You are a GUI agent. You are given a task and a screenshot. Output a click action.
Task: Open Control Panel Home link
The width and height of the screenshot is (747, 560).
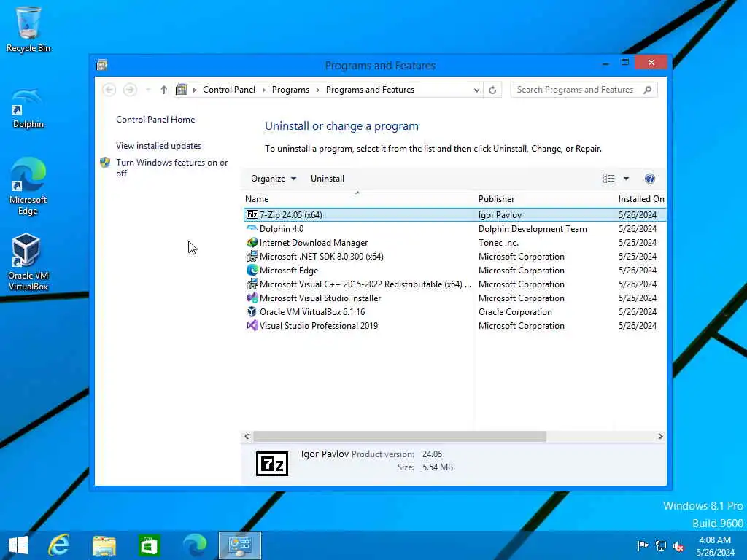tap(155, 120)
